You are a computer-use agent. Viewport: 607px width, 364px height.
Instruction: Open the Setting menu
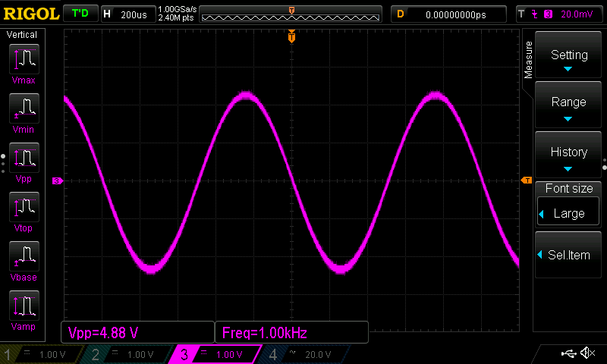(x=568, y=55)
